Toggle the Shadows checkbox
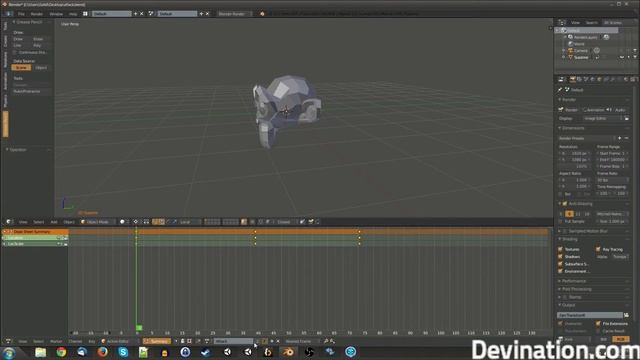640x360 pixels. coord(560,257)
